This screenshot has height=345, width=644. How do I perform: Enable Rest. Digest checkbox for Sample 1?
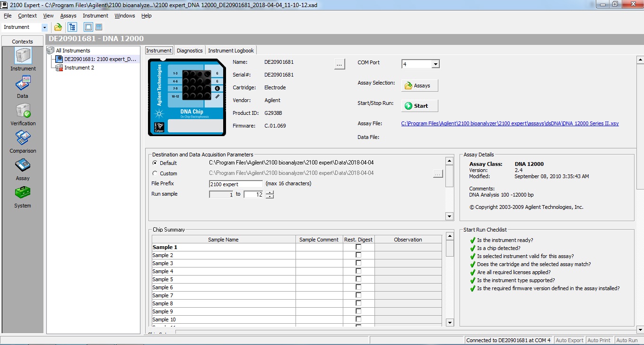[358, 247]
